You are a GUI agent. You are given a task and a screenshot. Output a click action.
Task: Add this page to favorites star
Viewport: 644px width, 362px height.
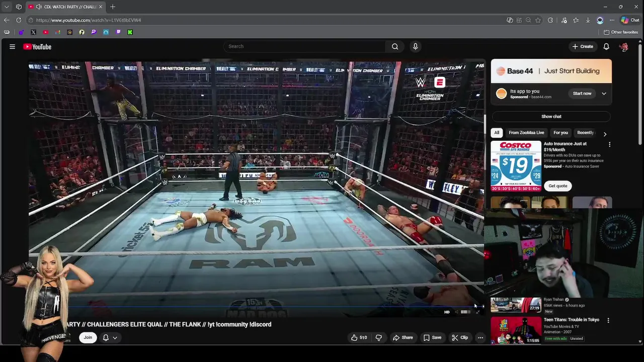[x=538, y=20]
